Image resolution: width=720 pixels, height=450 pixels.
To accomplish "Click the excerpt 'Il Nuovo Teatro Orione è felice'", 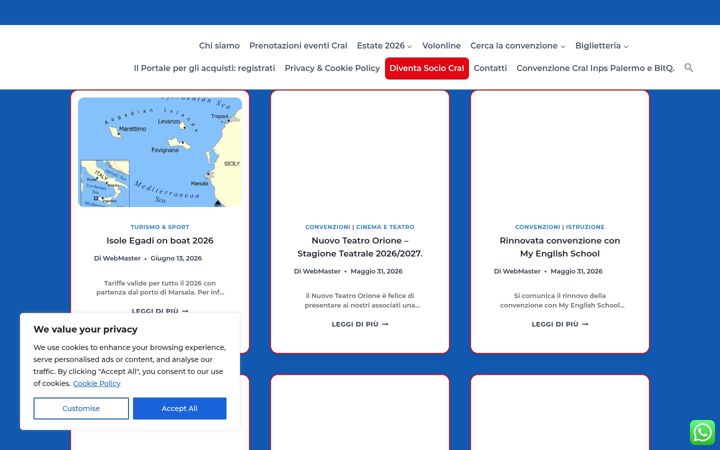I will [362, 300].
